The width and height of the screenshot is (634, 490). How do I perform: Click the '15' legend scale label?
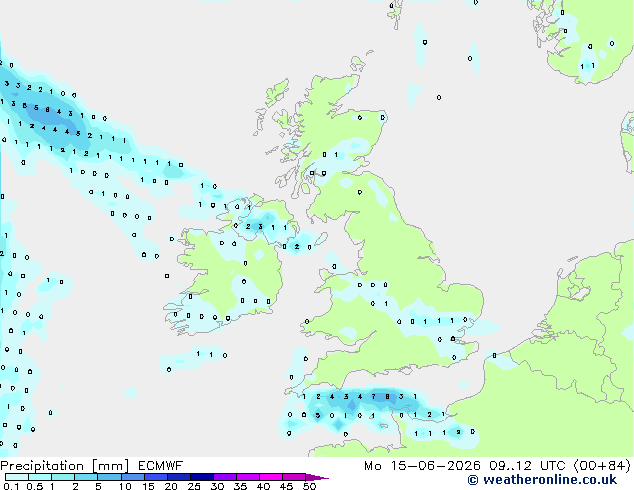[x=148, y=486]
